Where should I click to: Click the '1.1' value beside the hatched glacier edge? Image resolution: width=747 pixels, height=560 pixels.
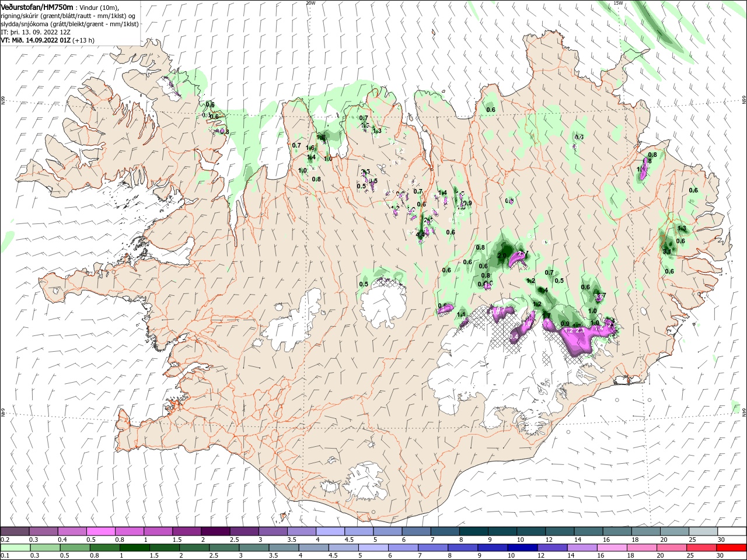[462, 315]
